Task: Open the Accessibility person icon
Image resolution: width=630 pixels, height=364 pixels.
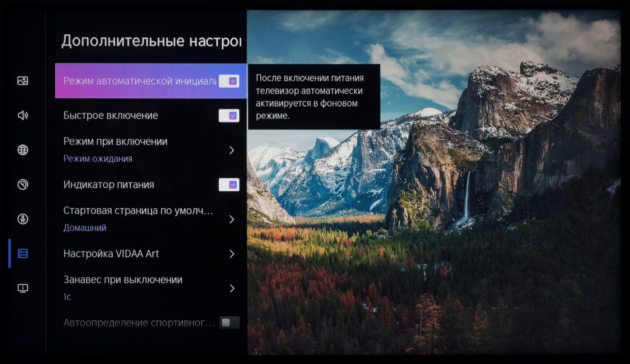Action: 23,219
